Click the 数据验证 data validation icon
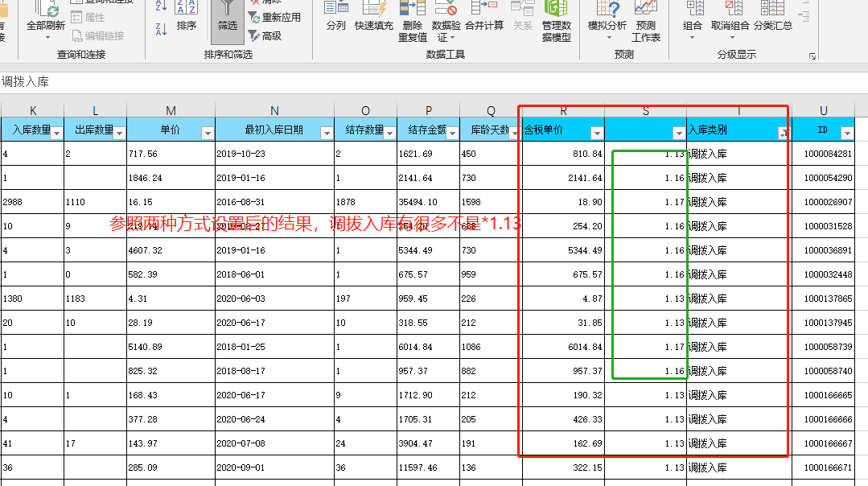 446,8
